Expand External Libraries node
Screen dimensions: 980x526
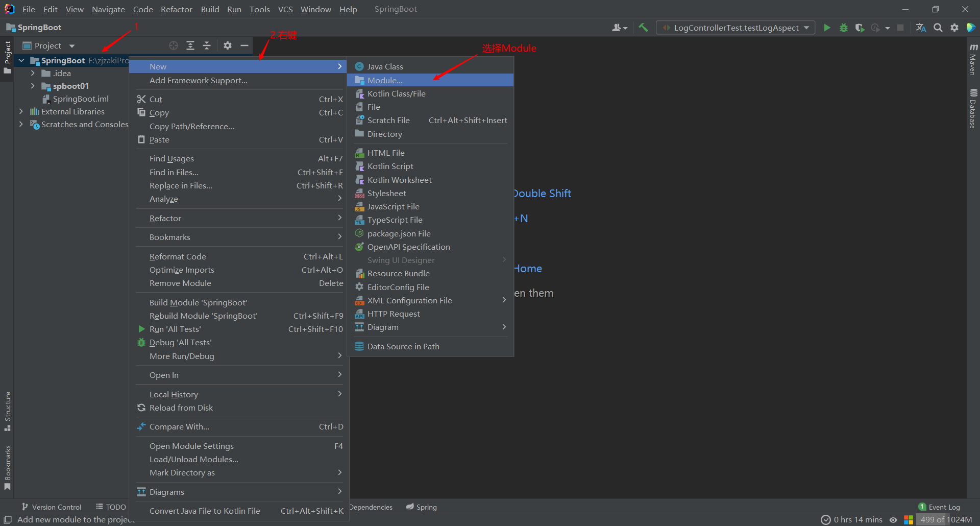pos(21,111)
